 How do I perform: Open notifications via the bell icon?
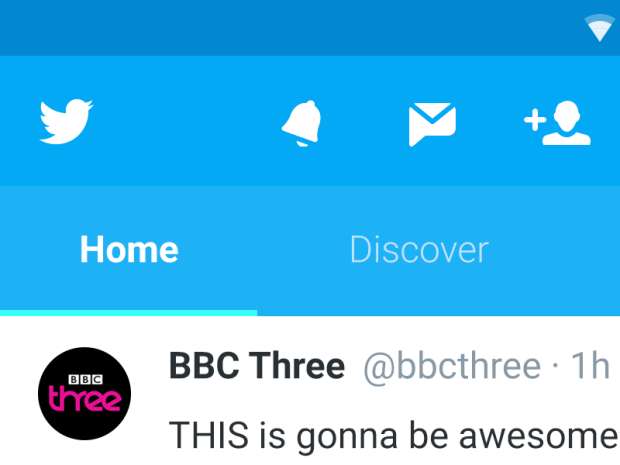point(301,123)
